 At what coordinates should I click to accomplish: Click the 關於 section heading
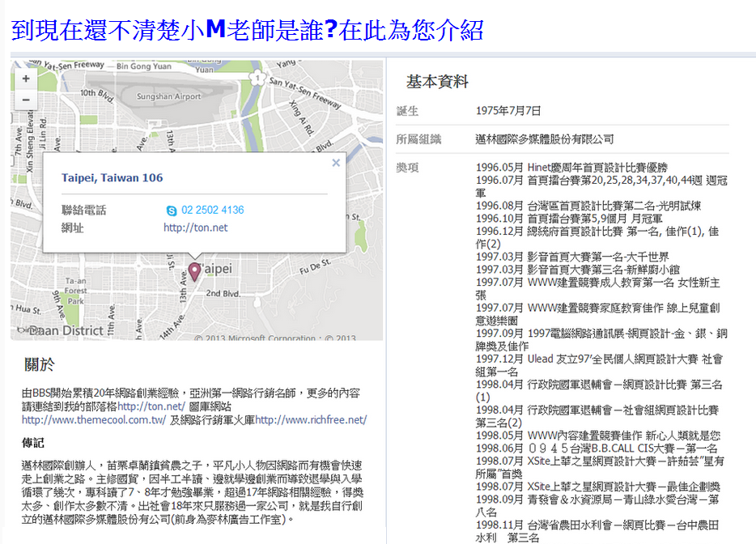click(x=39, y=364)
